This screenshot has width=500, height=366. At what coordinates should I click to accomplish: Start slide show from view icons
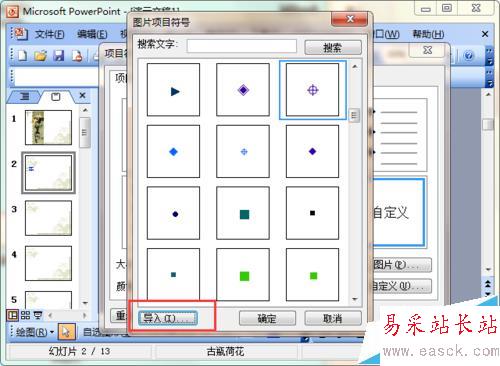(38, 315)
